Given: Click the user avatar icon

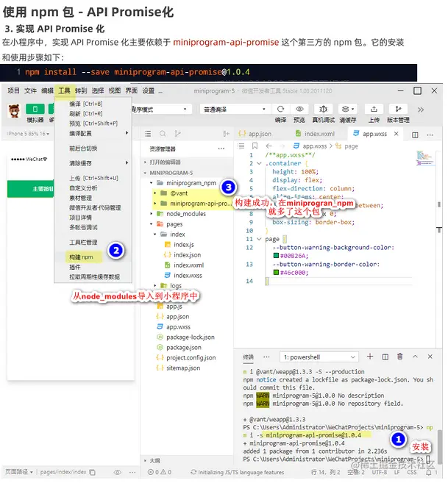Looking at the screenshot, I should (x=14, y=111).
